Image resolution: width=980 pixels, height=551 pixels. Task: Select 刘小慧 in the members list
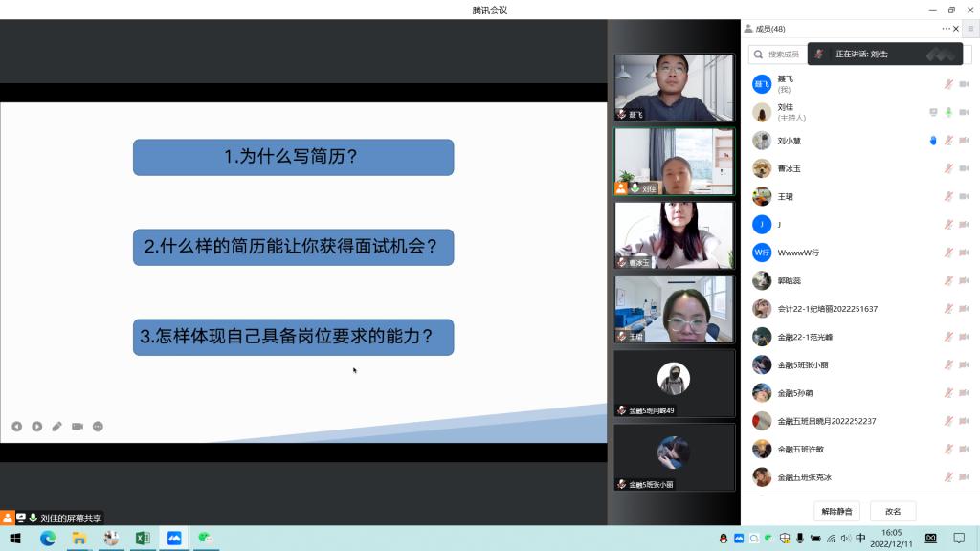coord(860,140)
